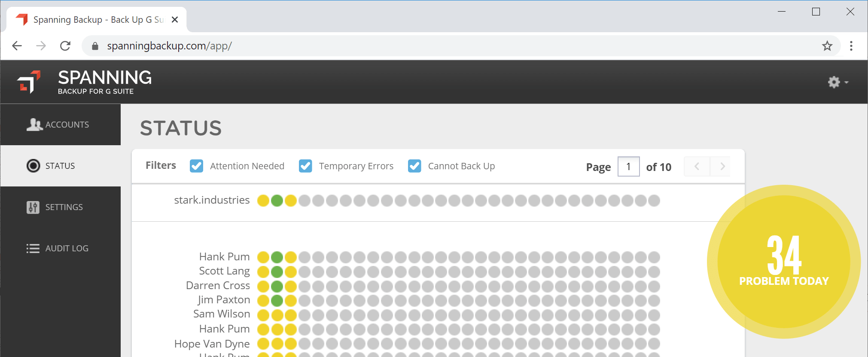The image size is (868, 357).
Task: Click the page number input field
Action: pos(628,167)
